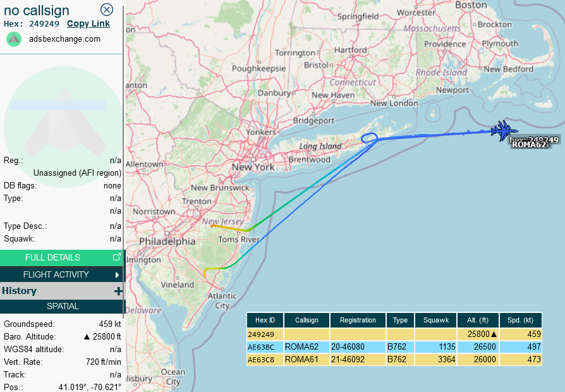Click altitude 26000 cell
This screenshot has width=565, height=392.
click(x=478, y=360)
